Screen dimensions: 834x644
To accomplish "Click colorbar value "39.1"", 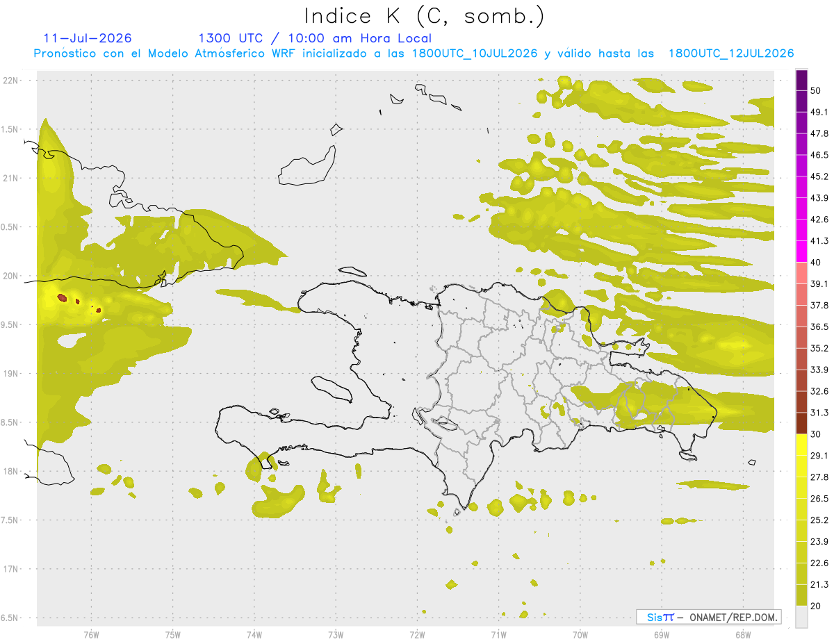I will click(819, 284).
